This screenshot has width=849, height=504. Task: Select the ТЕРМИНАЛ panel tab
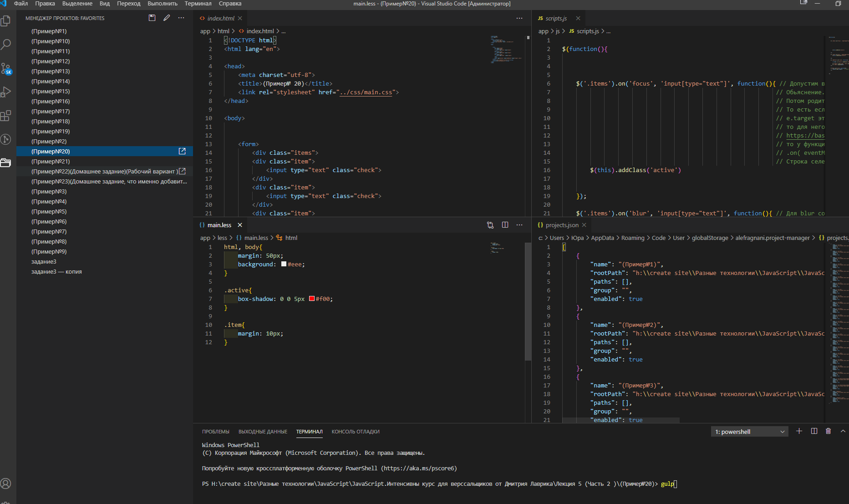(x=310, y=432)
